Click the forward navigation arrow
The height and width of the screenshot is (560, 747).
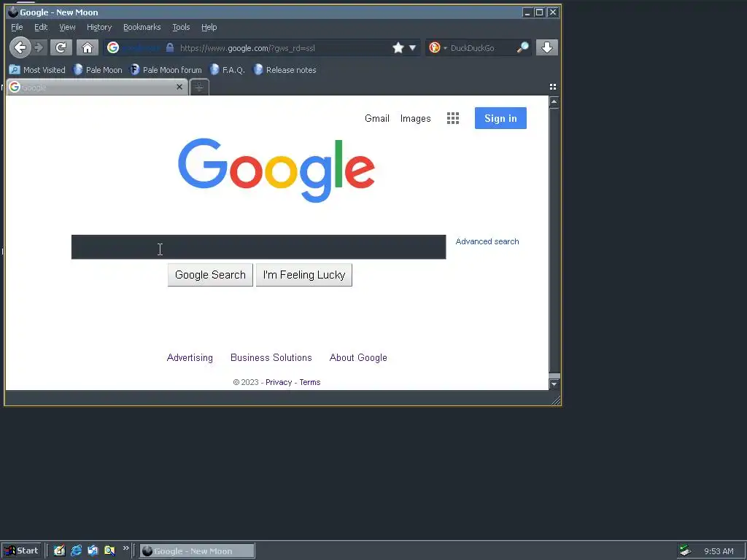[39, 47]
